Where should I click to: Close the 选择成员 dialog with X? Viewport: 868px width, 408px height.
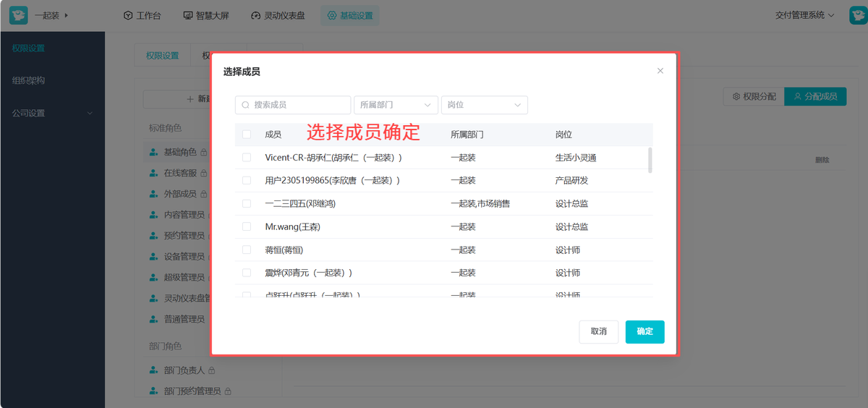click(x=660, y=71)
